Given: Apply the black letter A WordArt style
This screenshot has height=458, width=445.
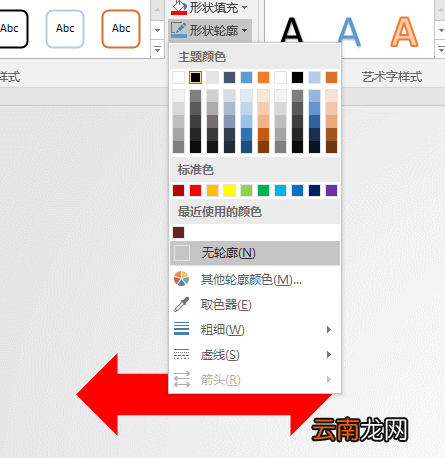Looking at the screenshot, I should coord(292,31).
